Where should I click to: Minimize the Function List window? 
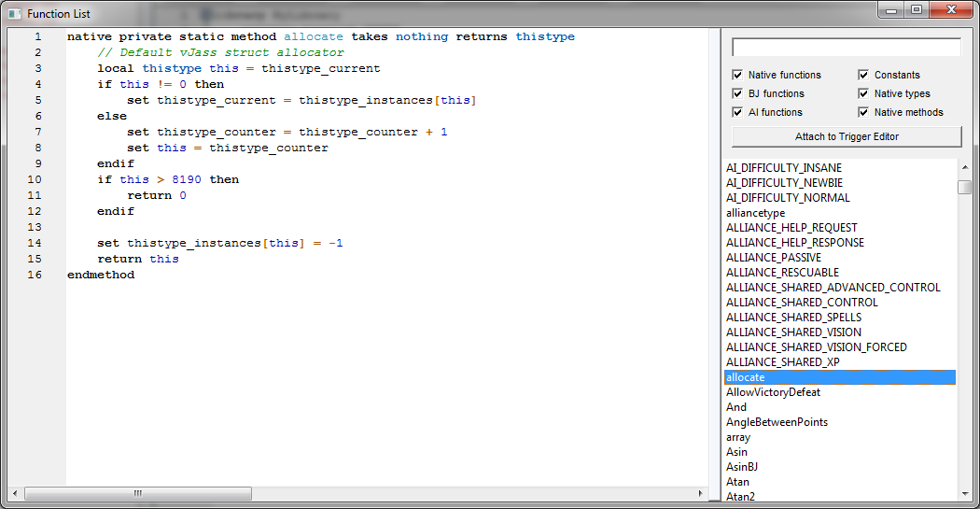891,9
